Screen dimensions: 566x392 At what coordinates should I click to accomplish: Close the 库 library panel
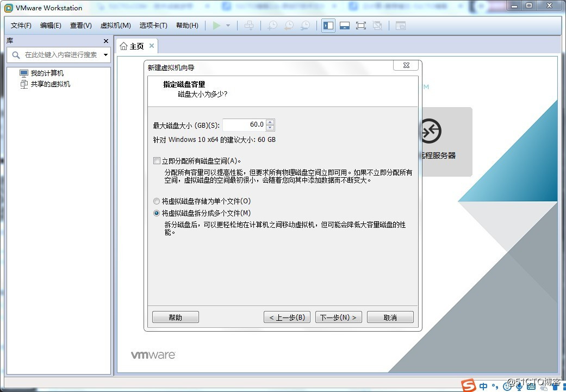click(x=106, y=41)
